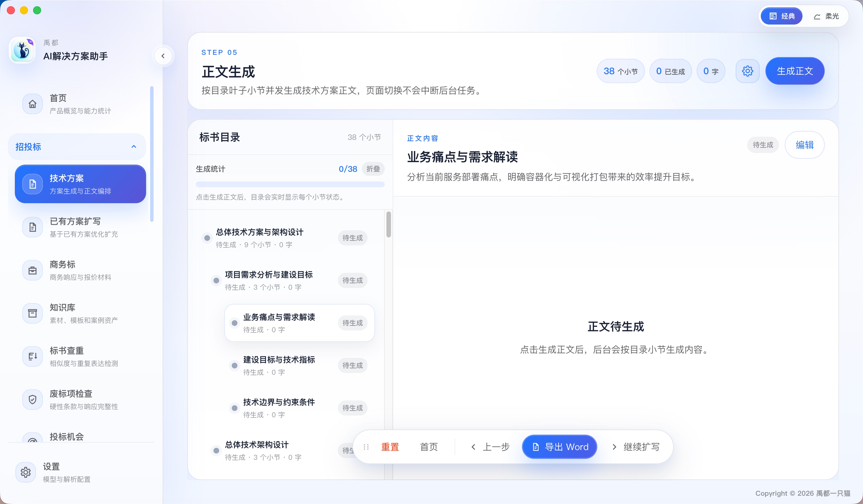Viewport: 863px width, 504px height.
Task: Click the status dot for 建设目标与技术指标
Action: [x=235, y=366]
